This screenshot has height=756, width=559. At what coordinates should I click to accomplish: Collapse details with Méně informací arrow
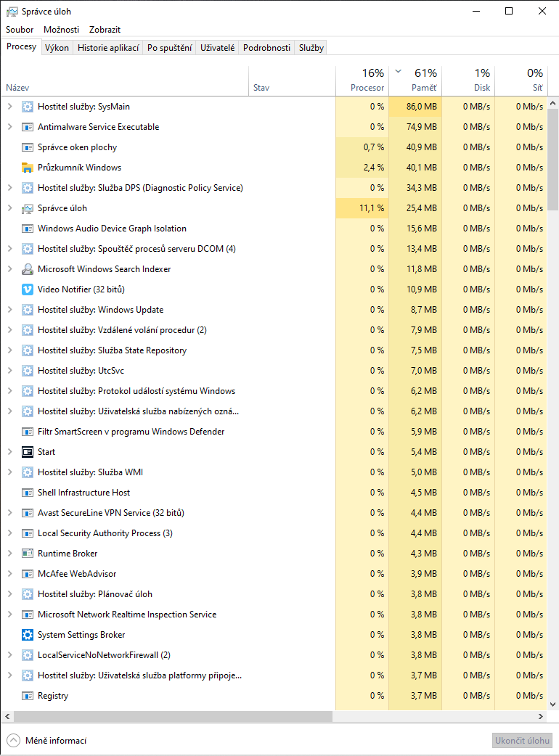[x=13, y=741]
